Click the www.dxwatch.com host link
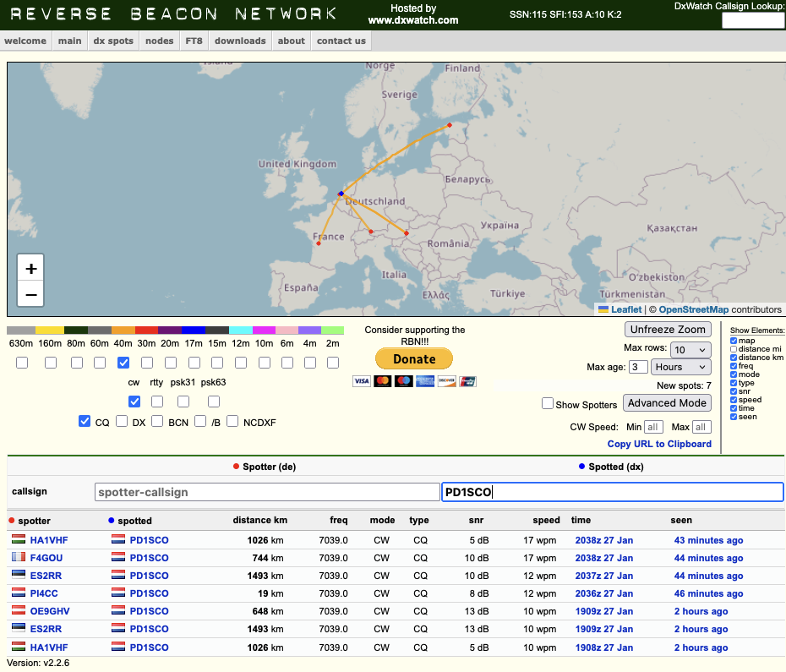Screen dimensions: 786x672 coord(413,20)
